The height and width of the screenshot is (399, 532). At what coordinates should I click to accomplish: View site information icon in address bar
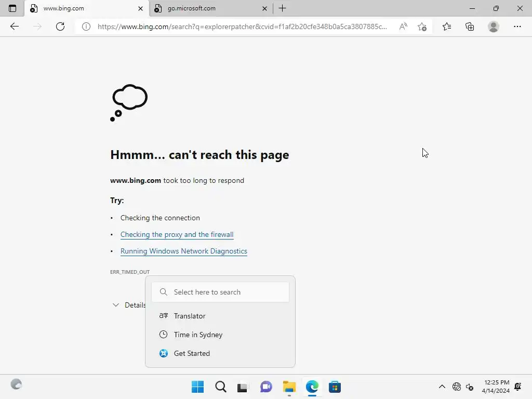click(86, 26)
